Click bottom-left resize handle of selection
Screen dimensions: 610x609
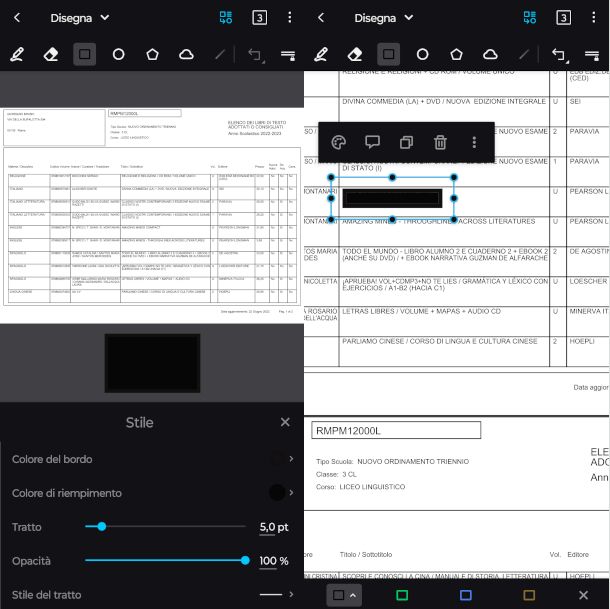(331, 219)
